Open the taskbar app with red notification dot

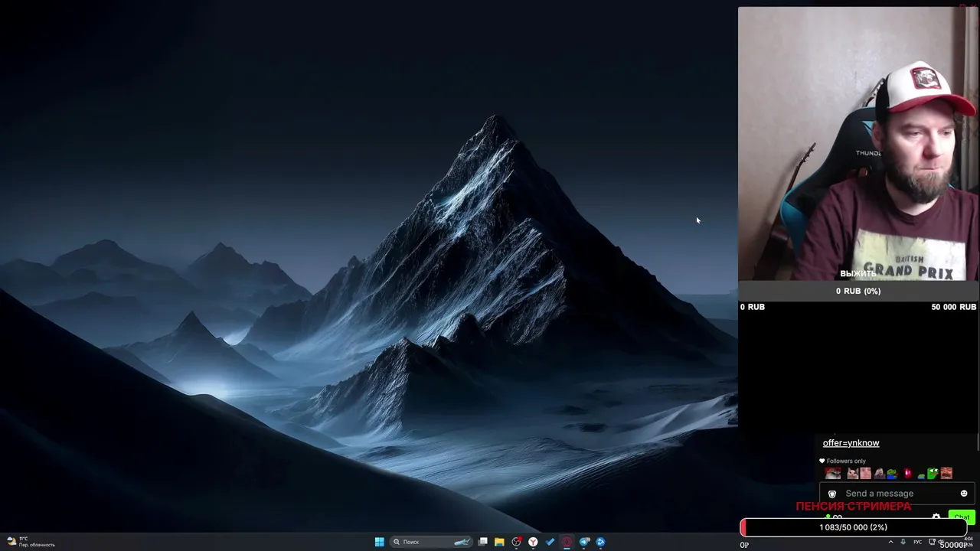click(x=517, y=542)
